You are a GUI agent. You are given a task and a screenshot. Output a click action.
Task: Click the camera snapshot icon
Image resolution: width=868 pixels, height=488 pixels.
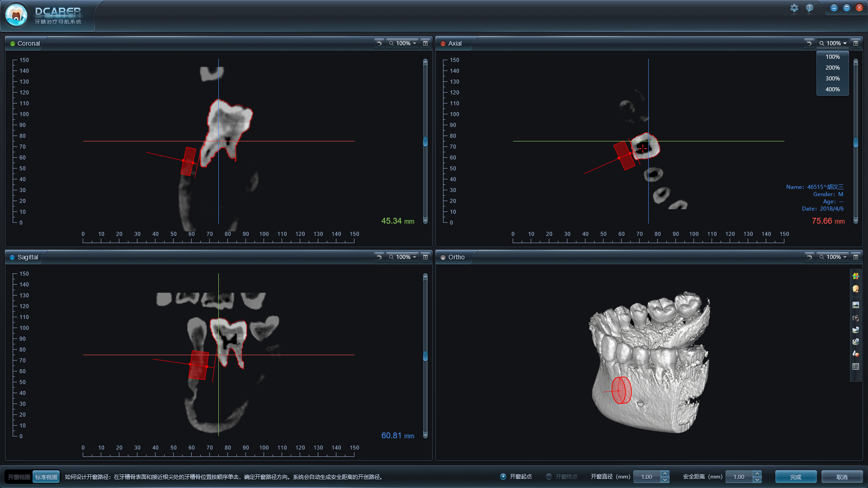click(x=855, y=318)
